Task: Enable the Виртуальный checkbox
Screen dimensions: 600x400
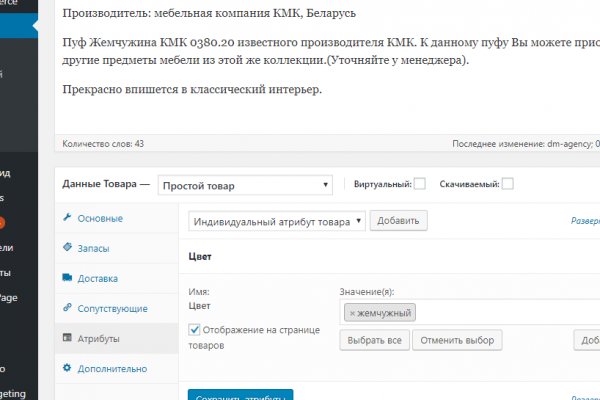Action: (x=420, y=184)
